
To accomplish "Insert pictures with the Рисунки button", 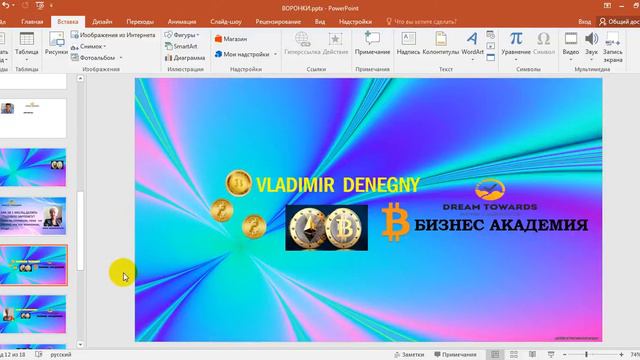I will pos(56,43).
